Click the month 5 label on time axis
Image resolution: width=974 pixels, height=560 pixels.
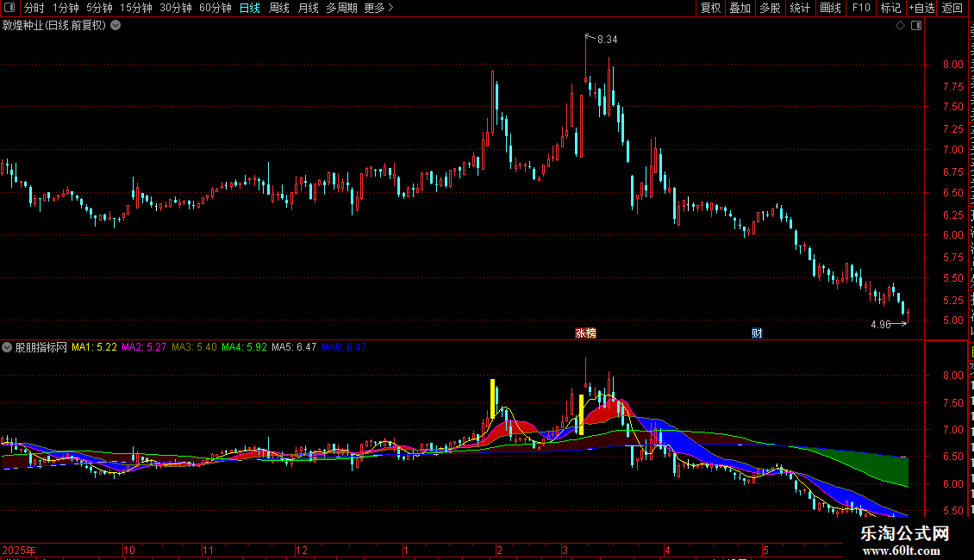click(x=766, y=551)
